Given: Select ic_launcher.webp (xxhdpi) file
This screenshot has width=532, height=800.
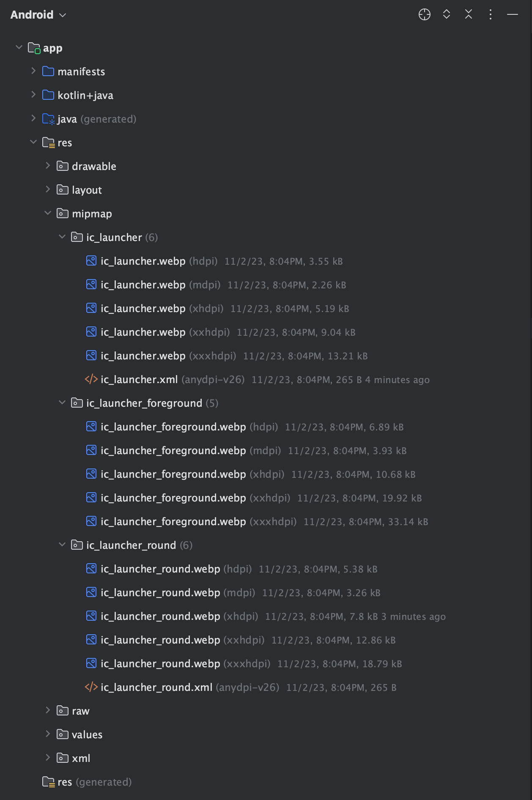Looking at the screenshot, I should tap(221, 332).
